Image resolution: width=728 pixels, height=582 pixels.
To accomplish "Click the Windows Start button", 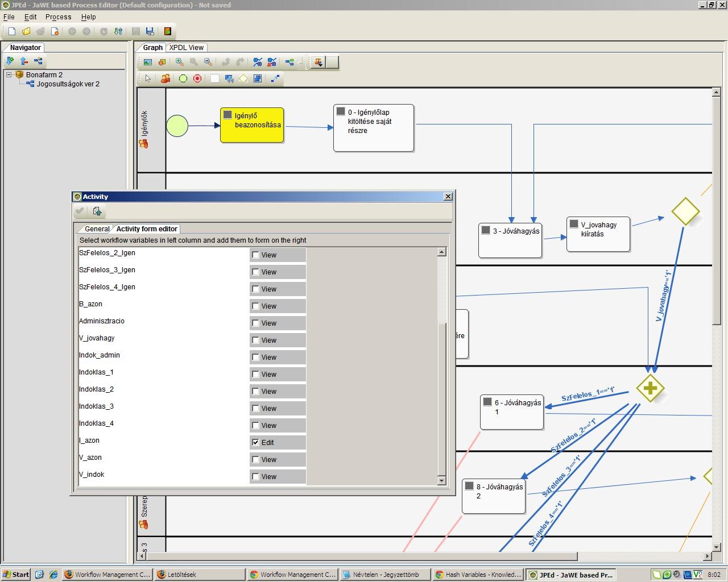I will [16, 575].
